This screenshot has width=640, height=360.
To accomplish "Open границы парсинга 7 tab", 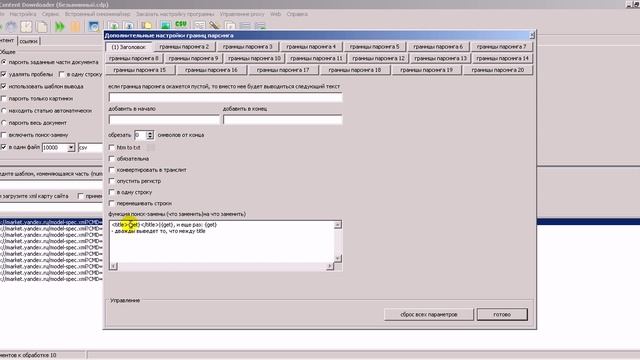I will pyautogui.click(x=501, y=47).
